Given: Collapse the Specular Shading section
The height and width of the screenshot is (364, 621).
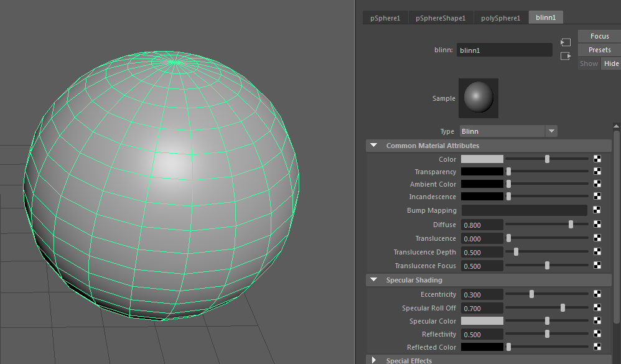Looking at the screenshot, I should 374,280.
